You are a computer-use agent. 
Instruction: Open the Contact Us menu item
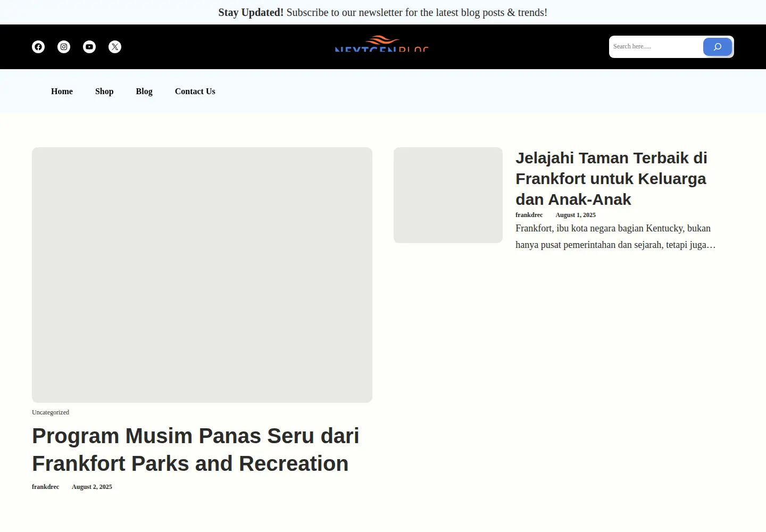click(x=195, y=92)
